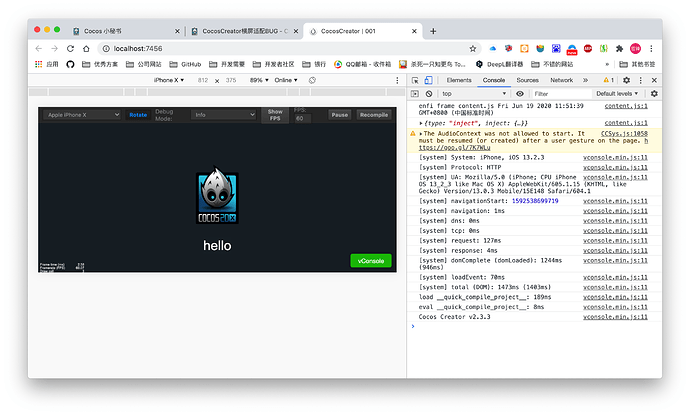Open the Debug Mode Info dropdown
This screenshot has width=690, height=415.
click(224, 115)
